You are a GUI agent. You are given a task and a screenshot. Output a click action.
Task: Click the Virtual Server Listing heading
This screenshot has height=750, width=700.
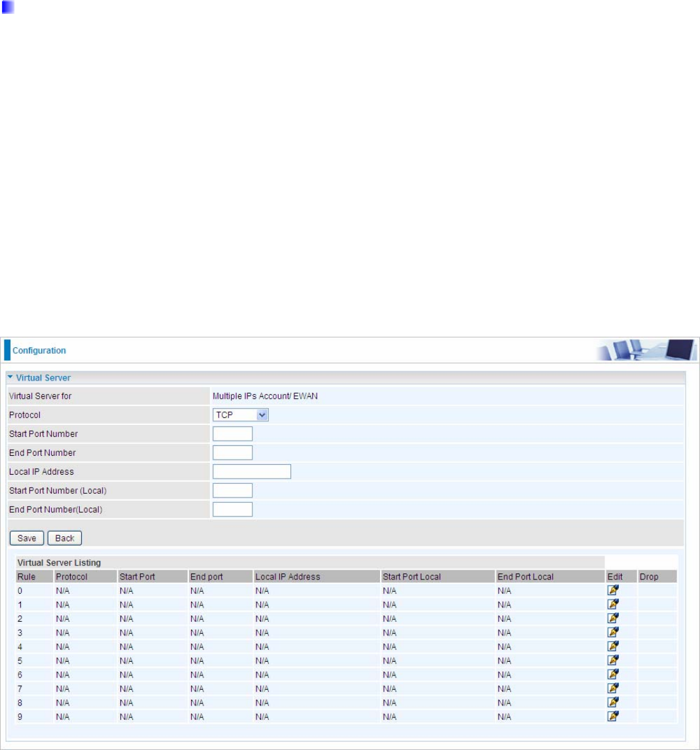60,562
